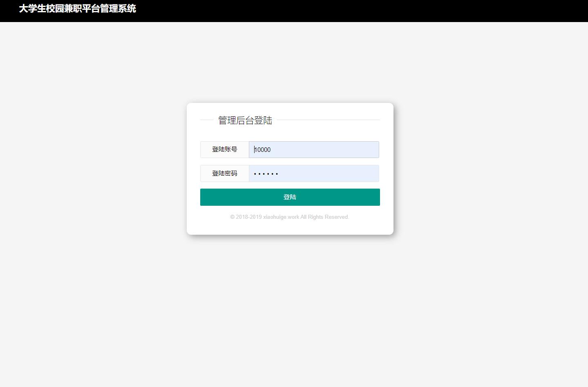This screenshot has width=588, height=387.
Task: Click the 登陆密码 label
Action: click(x=224, y=173)
